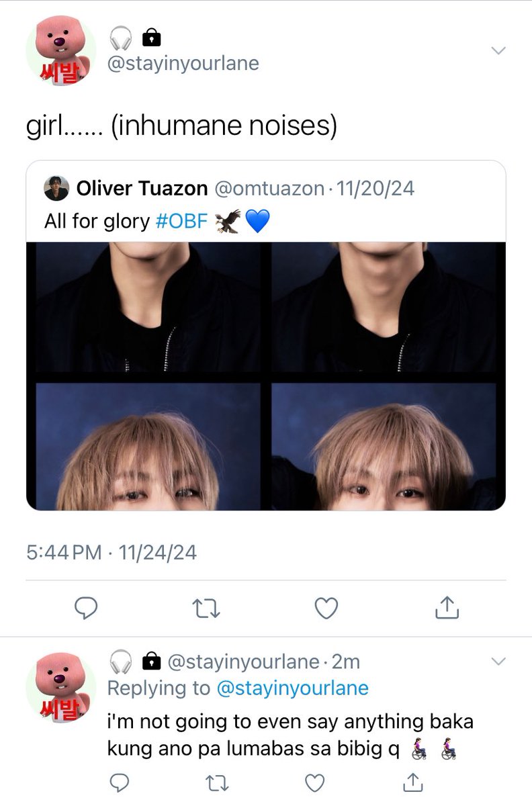The height and width of the screenshot is (806, 532).
Task: Reply to the main tweet
Action: 86,608
